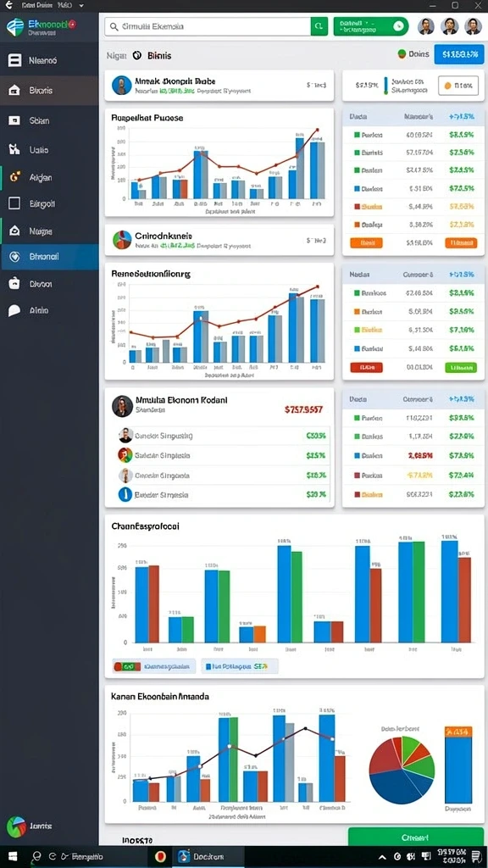Click the red button under the second data table
Viewport: 488px width, 868px height.
point(366,367)
